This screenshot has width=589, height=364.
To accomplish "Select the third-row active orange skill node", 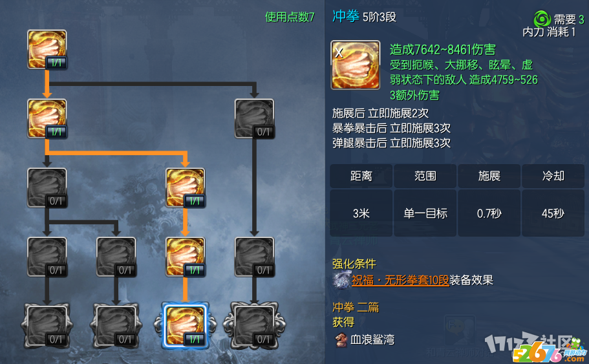I will tap(185, 188).
